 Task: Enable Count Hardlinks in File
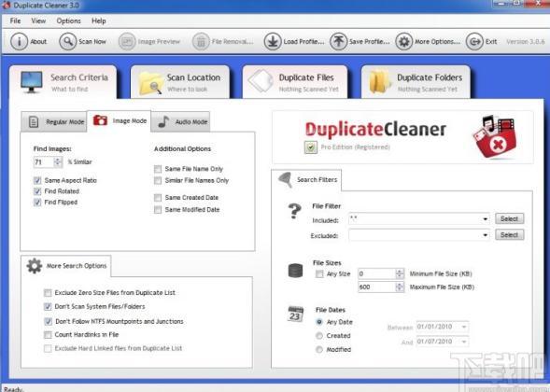[48, 335]
